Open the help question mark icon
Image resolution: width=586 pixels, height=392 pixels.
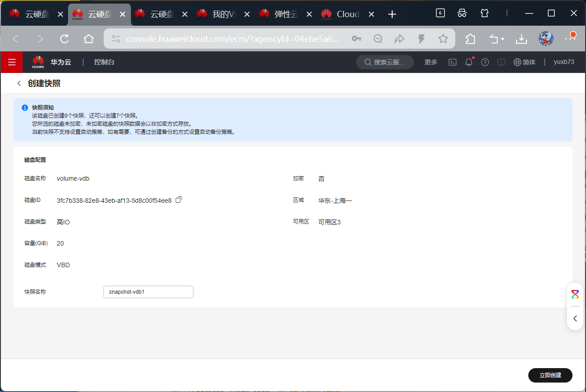click(485, 62)
